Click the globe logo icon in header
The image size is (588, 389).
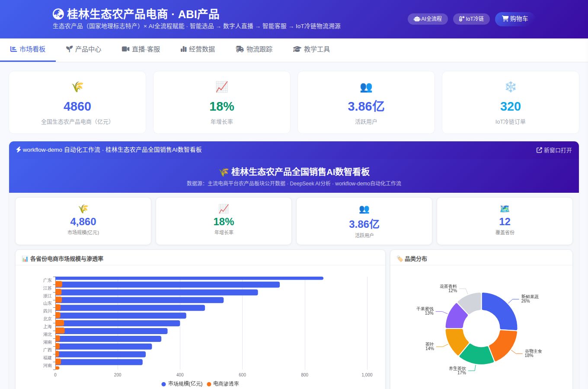pyautogui.click(x=58, y=14)
